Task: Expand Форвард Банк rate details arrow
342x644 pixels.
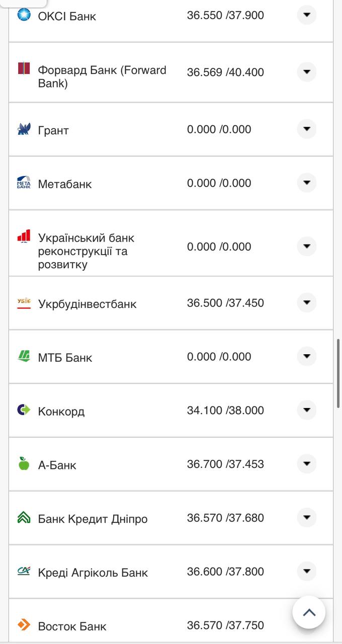Action: [306, 72]
